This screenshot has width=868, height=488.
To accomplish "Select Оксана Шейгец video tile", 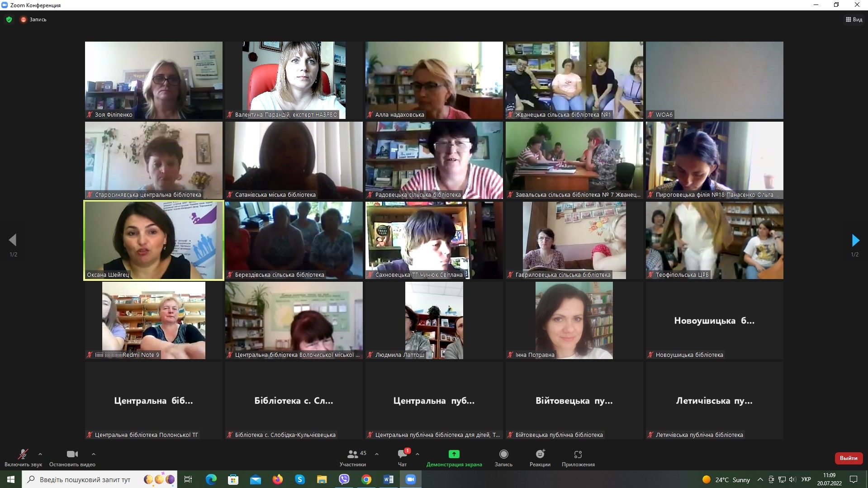I will pyautogui.click(x=154, y=240).
